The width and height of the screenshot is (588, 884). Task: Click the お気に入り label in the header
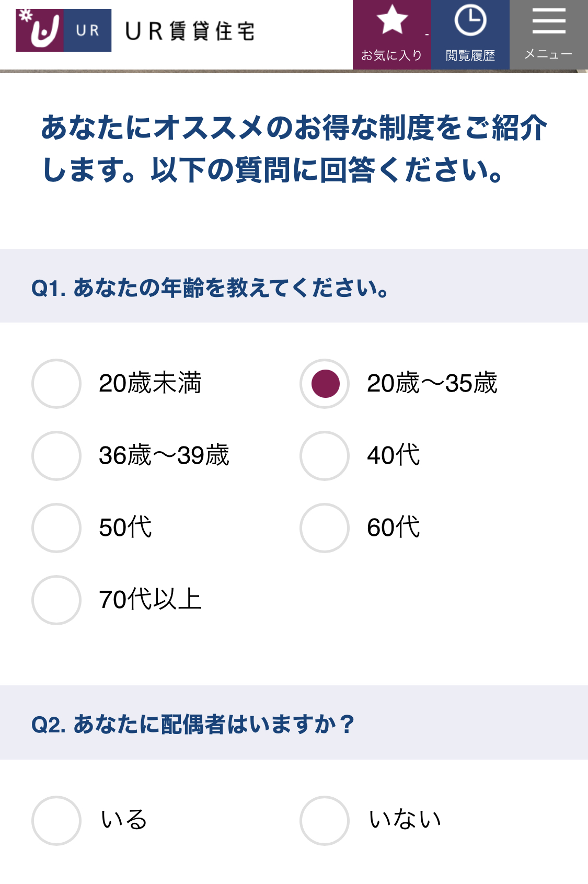click(392, 55)
